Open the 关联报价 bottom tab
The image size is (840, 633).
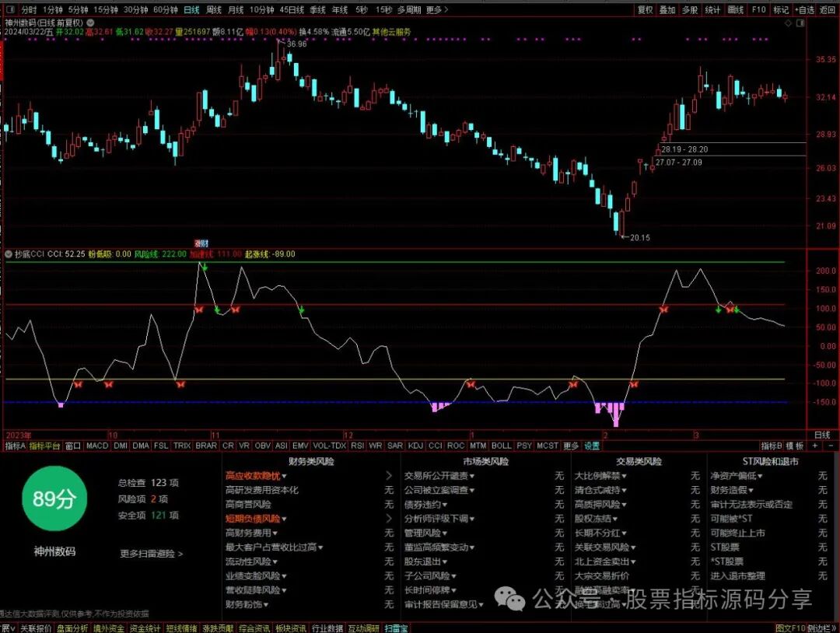click(35, 628)
